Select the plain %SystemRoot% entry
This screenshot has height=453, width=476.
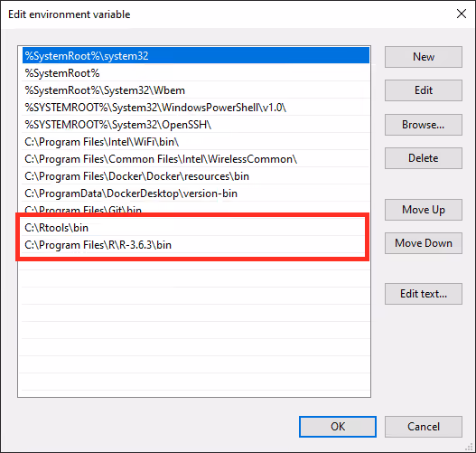coord(196,73)
